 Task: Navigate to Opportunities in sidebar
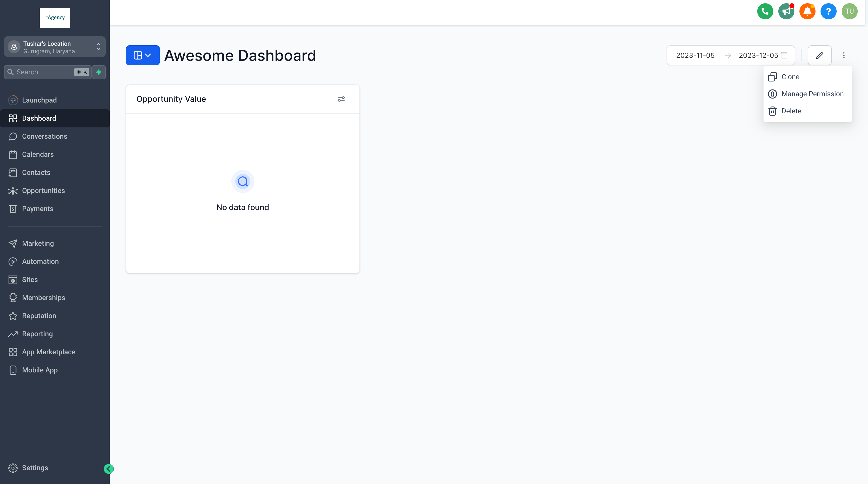(x=43, y=191)
